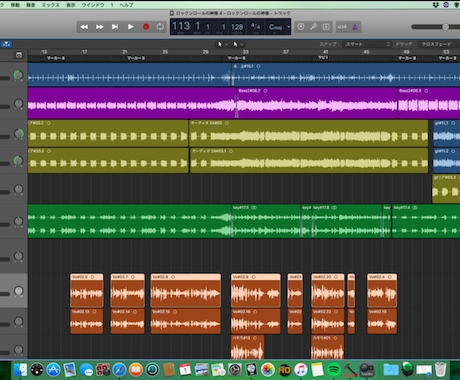Select the Bass2#06.3 purple region

pyautogui.click(x=429, y=103)
